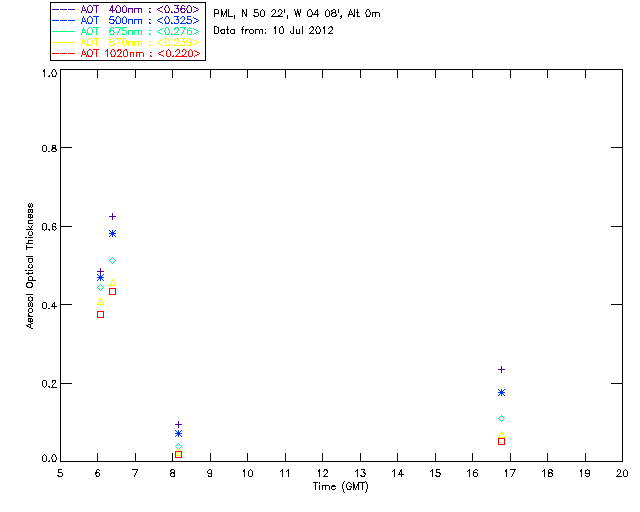Click the AOT 870nm legend entry
The width and height of the screenshot is (640, 512).
coord(126,42)
